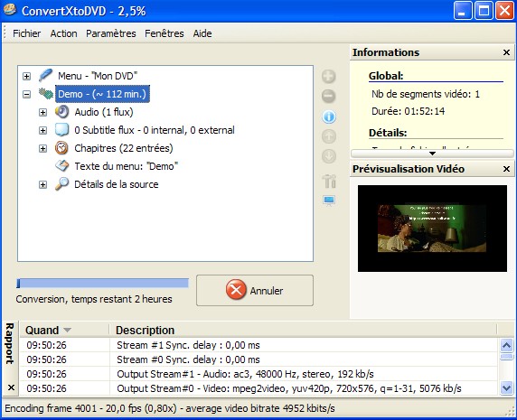Select Texte du menu: "Demo" item
Viewport: 517px width, 420px height.
click(126, 166)
